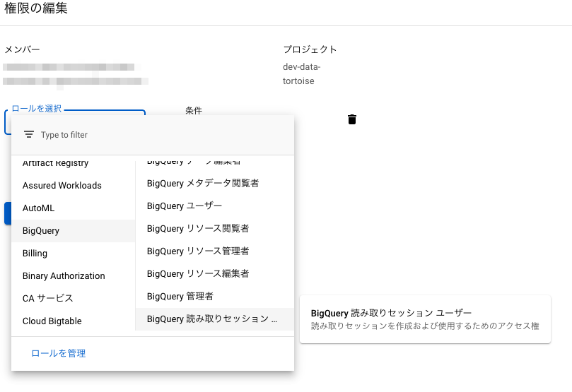Choose BigQuery リソース編集者 role
Image resolution: width=572 pixels, height=392 pixels.
(215, 273)
